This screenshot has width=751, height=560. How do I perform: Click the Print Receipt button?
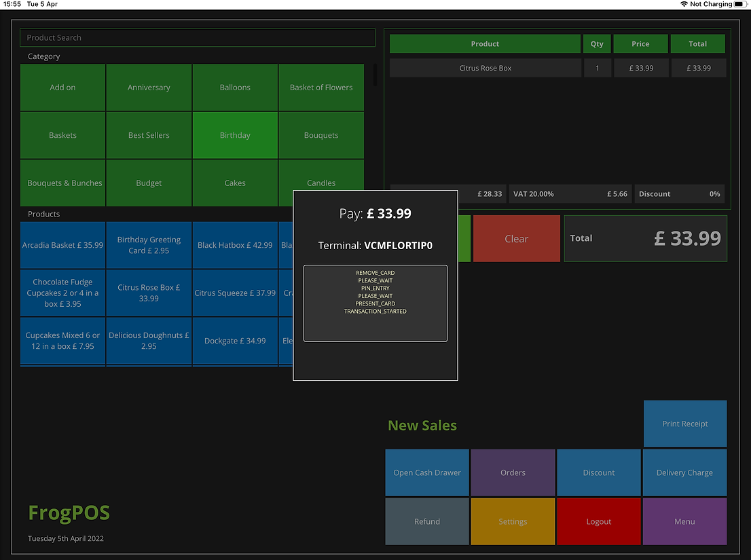[x=684, y=424]
